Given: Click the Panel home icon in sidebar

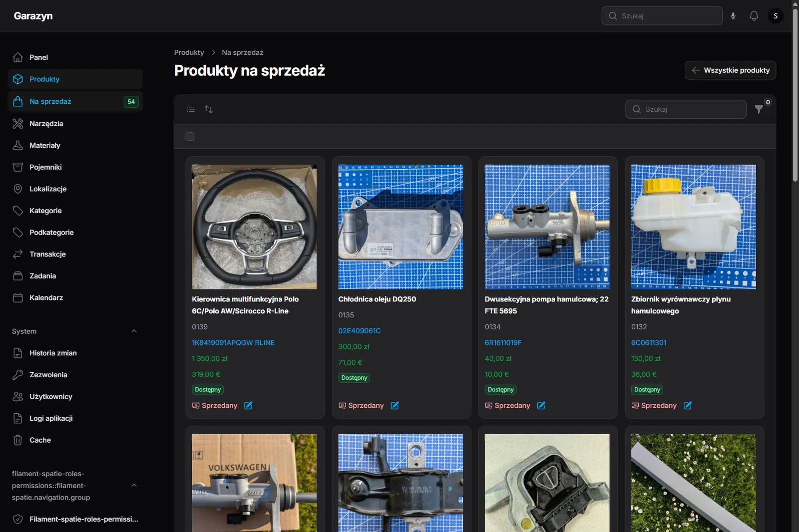Looking at the screenshot, I should tap(18, 57).
